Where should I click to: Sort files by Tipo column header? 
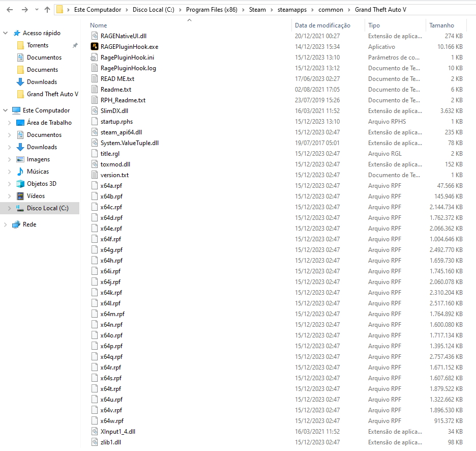[x=374, y=25]
